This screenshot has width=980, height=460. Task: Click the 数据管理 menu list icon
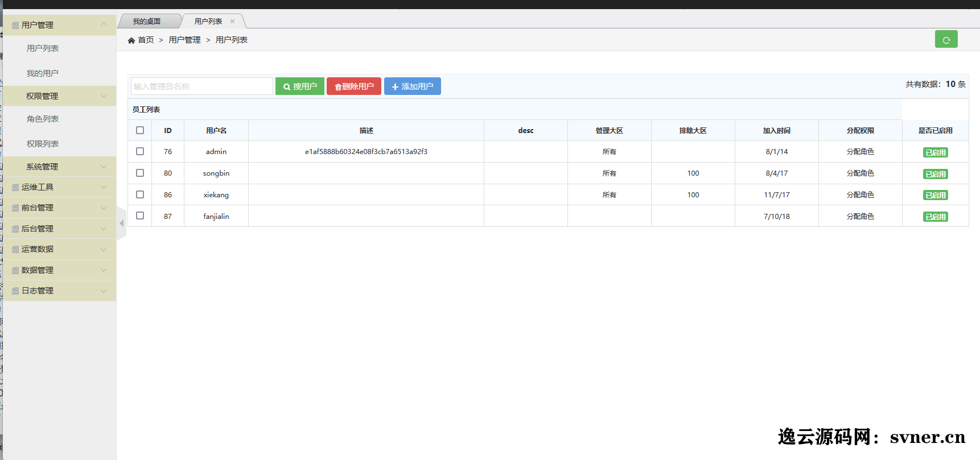[x=15, y=271]
